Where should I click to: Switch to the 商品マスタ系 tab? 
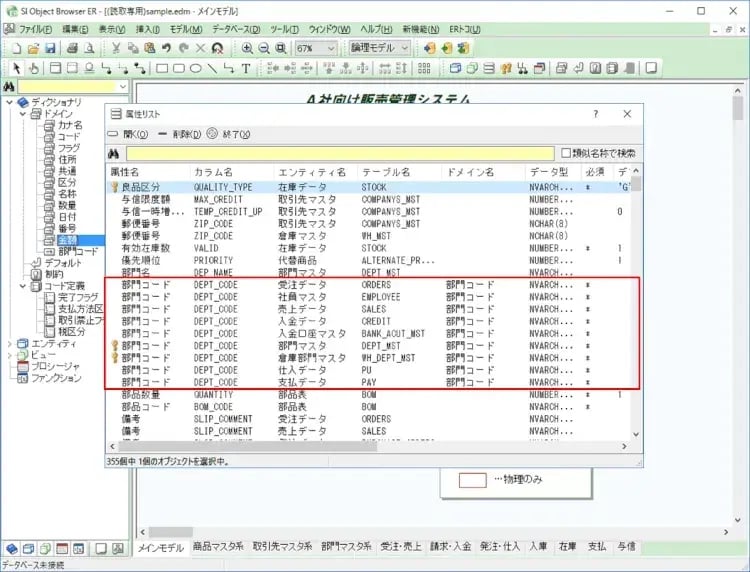pos(218,547)
